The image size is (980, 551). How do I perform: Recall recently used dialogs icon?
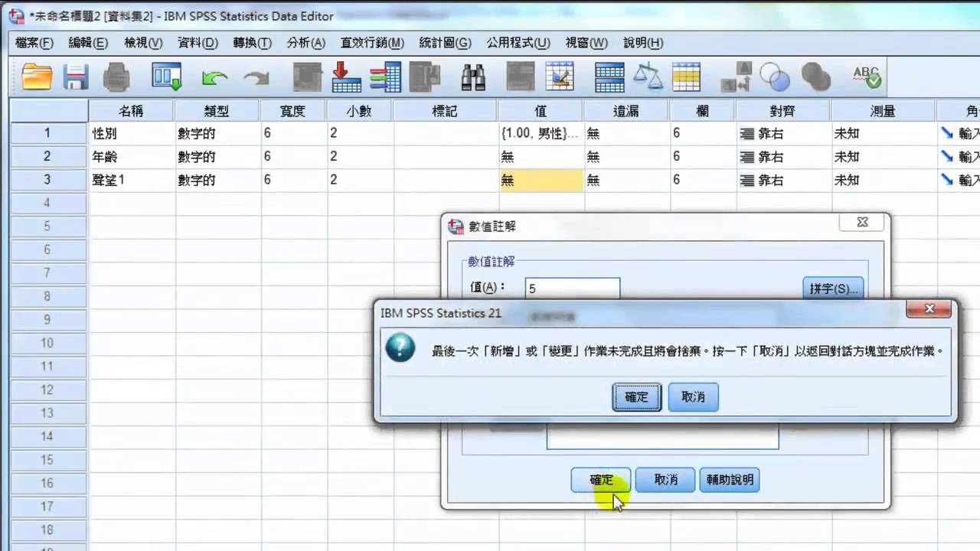[x=166, y=77]
